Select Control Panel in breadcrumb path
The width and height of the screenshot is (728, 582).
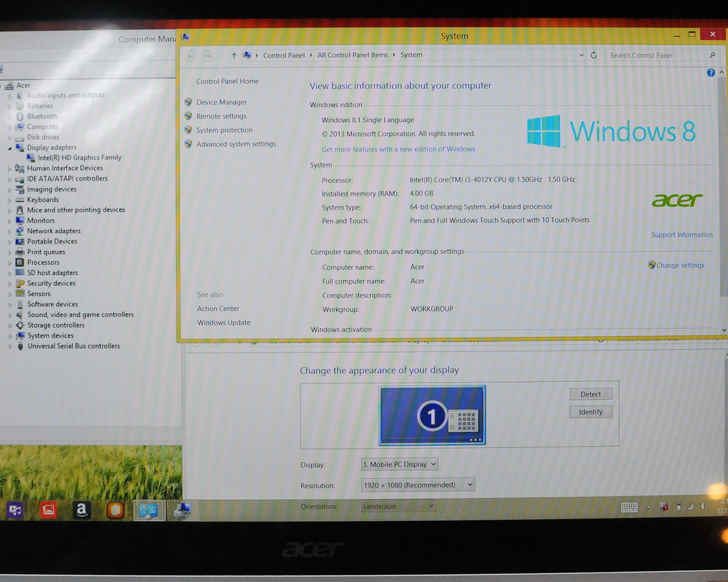point(284,55)
